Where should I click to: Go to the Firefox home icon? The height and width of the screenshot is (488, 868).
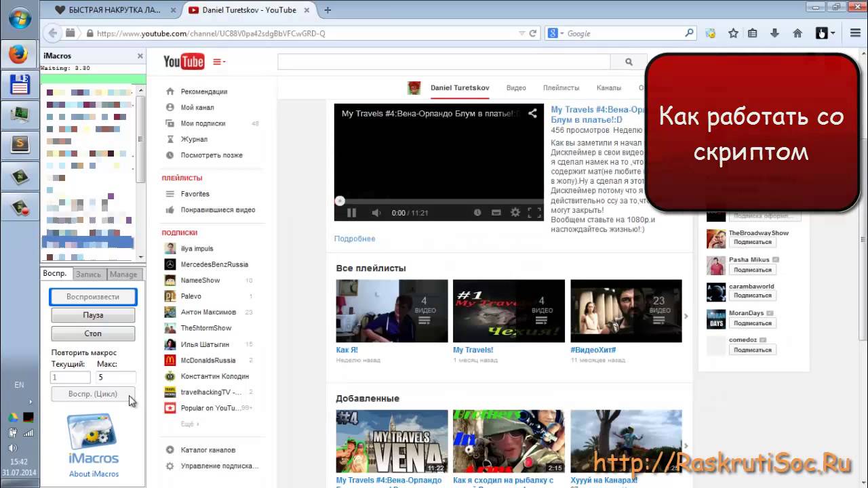click(x=797, y=33)
